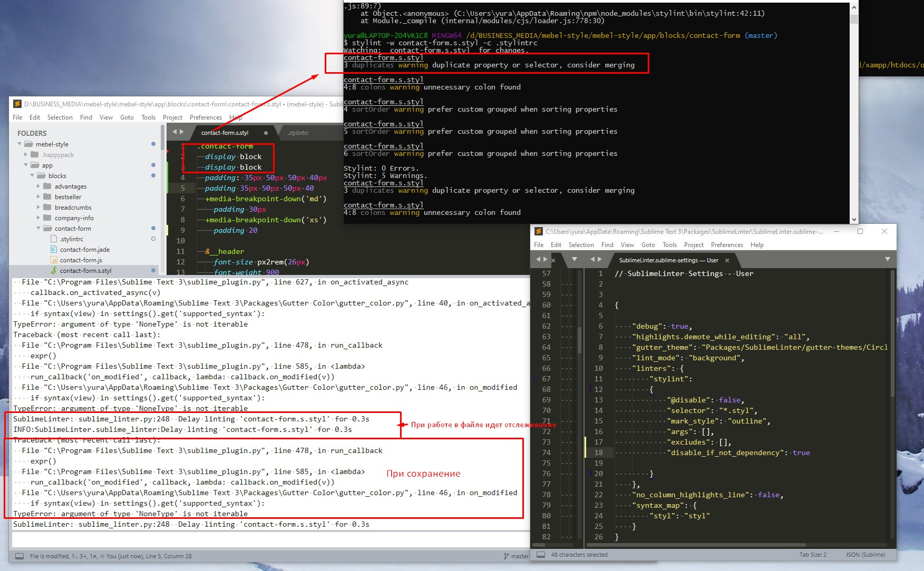Open Goto menu in mebel-style window

point(127,117)
